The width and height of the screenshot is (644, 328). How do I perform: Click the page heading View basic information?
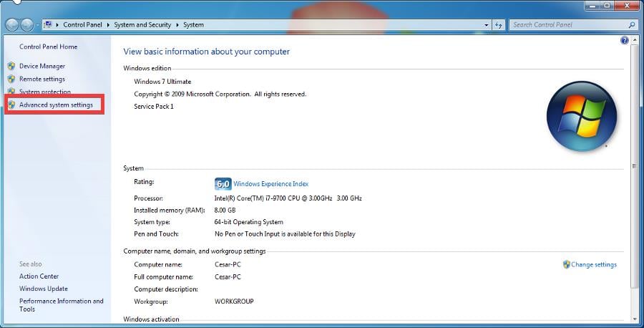pyautogui.click(x=207, y=52)
